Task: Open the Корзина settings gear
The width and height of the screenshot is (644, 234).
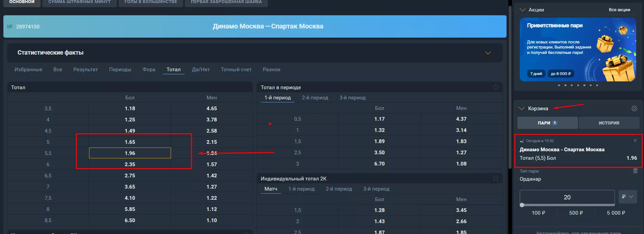Action: pos(634,109)
